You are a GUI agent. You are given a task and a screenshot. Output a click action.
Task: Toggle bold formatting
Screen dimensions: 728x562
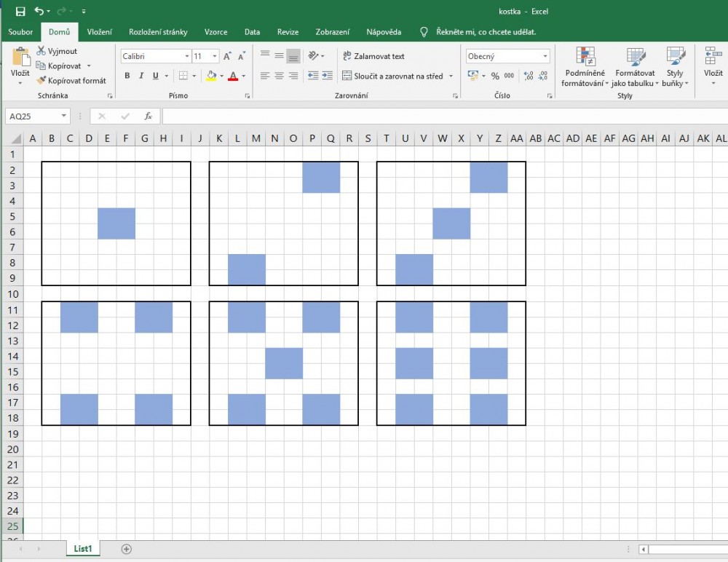point(127,76)
